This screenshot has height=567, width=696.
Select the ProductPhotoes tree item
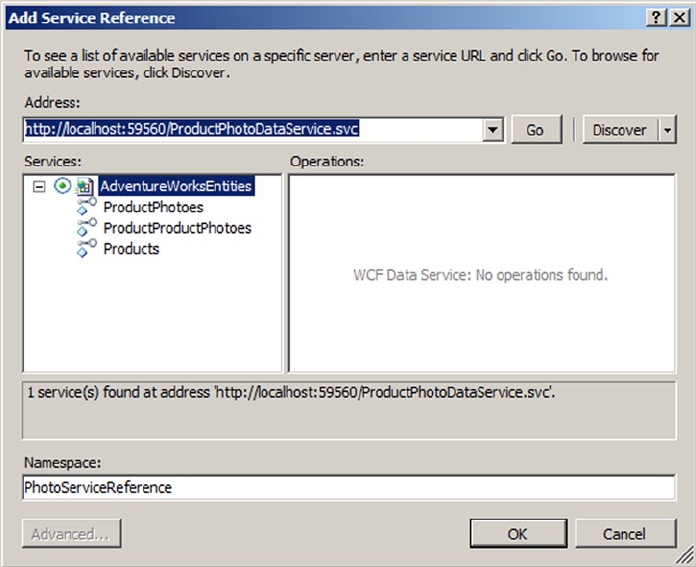pos(153,207)
